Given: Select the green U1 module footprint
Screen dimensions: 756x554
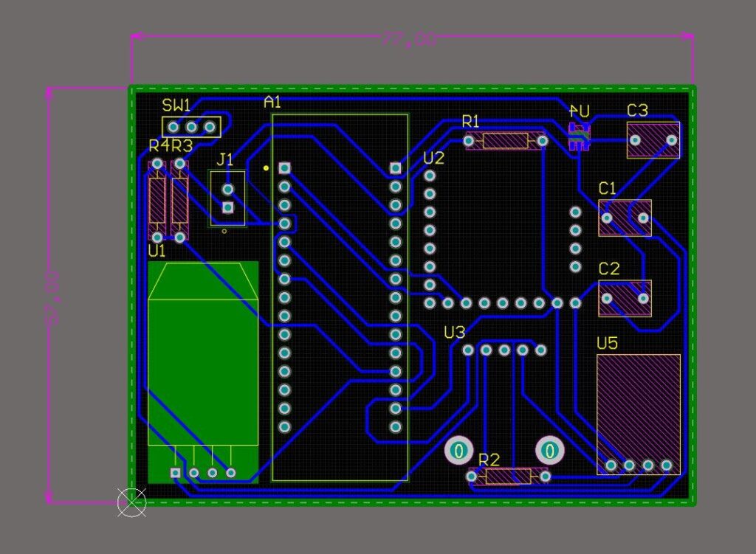Looking at the screenshot, I should pyautogui.click(x=203, y=354).
